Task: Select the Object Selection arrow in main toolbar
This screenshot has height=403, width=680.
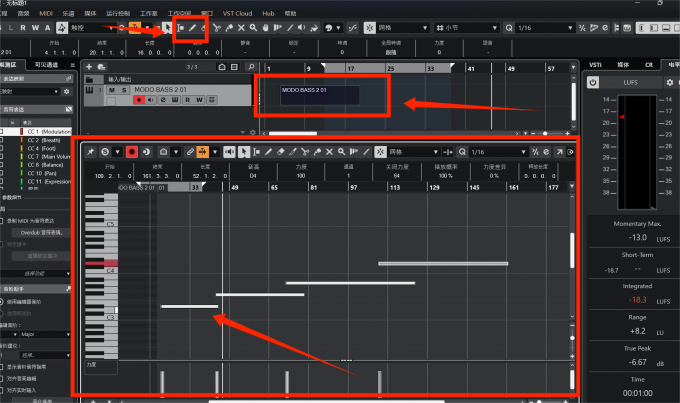Action: pyautogui.click(x=168, y=28)
